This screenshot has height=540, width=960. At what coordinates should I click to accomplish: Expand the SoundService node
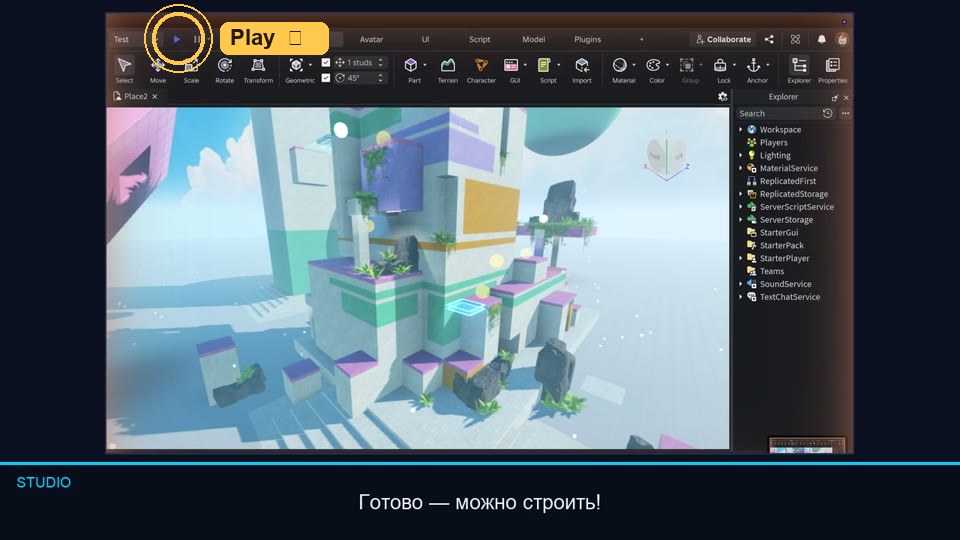pyautogui.click(x=741, y=284)
